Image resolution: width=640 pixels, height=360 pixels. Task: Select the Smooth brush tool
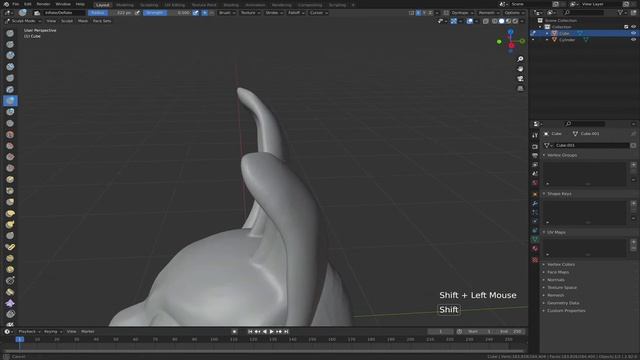point(10,134)
